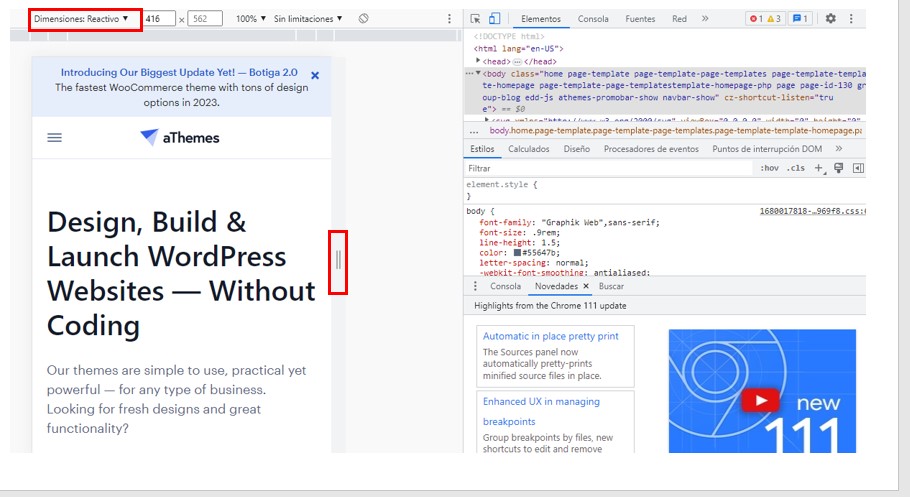Show more DevTools tabs chevron
This screenshot has width=910, height=497.
pos(705,19)
